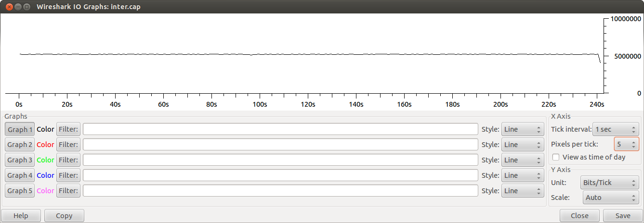644x223 pixels.
Task: Minimize the IO Graphs window
Action: pyautogui.click(x=18, y=7)
